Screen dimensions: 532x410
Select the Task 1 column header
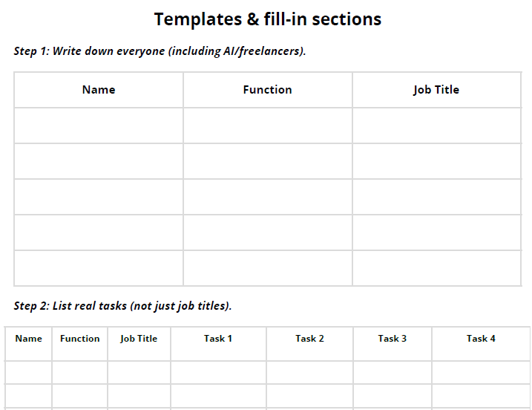coord(218,339)
